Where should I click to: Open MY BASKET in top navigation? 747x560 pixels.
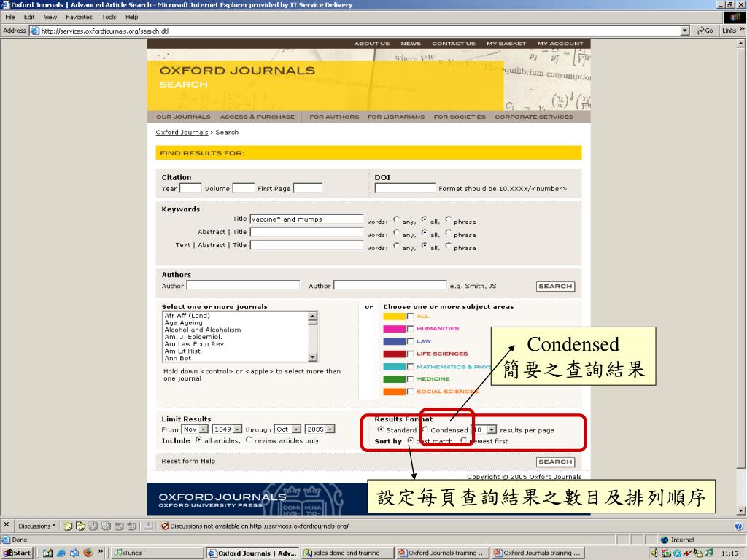tap(506, 43)
